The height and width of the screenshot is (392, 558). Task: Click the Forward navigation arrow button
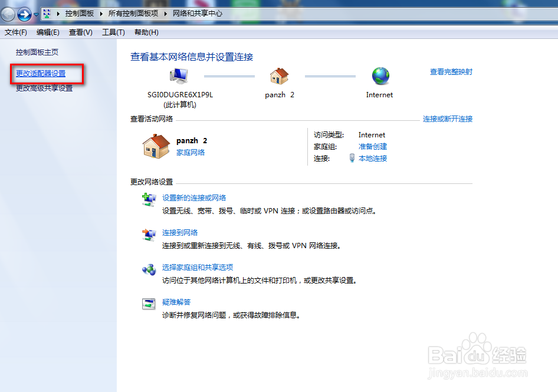[x=25, y=15]
